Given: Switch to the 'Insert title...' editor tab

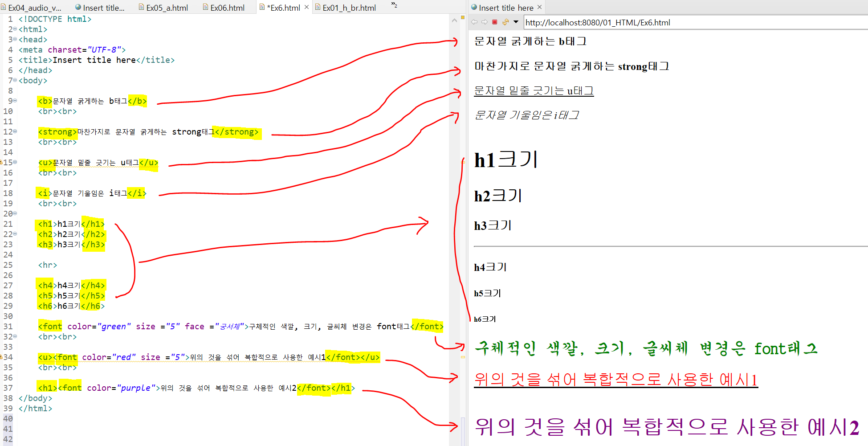Looking at the screenshot, I should (101, 8).
